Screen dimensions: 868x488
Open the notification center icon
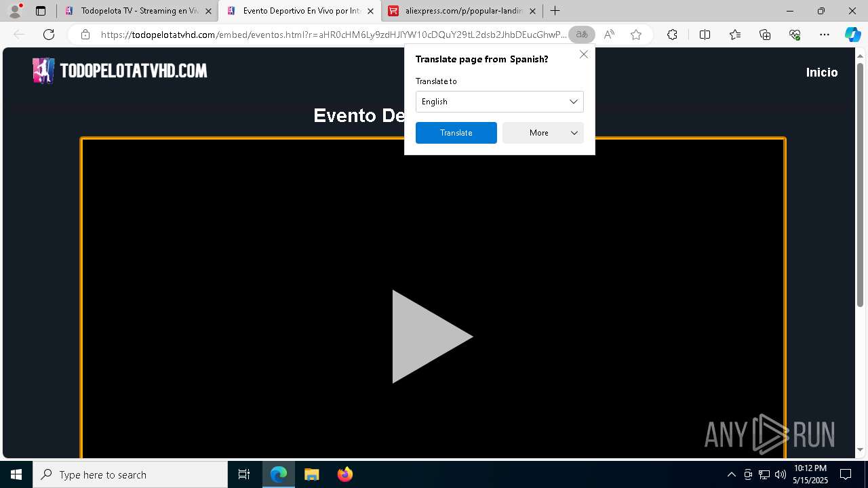coord(846,474)
